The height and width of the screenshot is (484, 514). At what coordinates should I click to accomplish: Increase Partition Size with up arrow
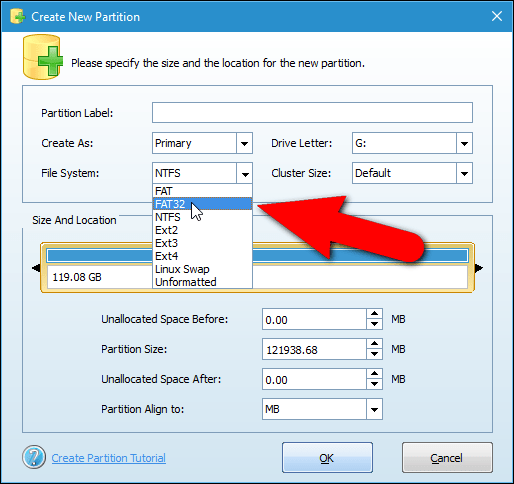pos(374,344)
